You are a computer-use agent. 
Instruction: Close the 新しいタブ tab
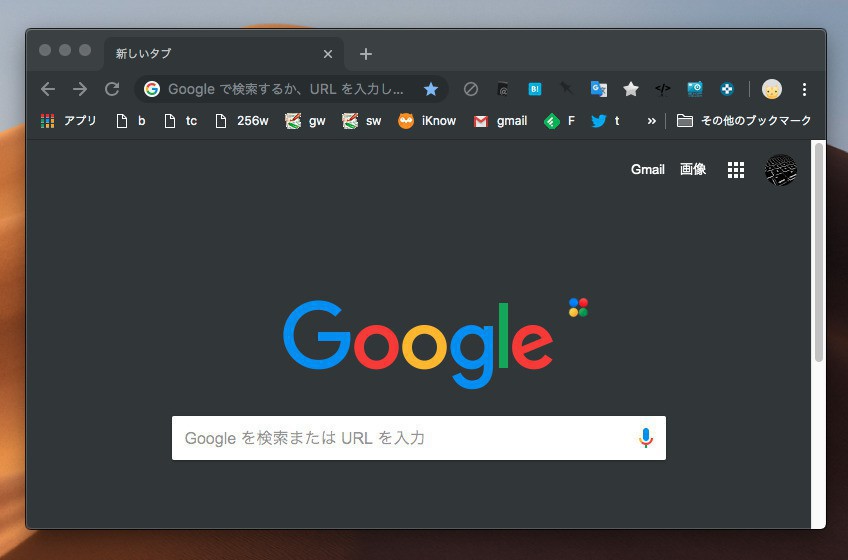point(328,54)
